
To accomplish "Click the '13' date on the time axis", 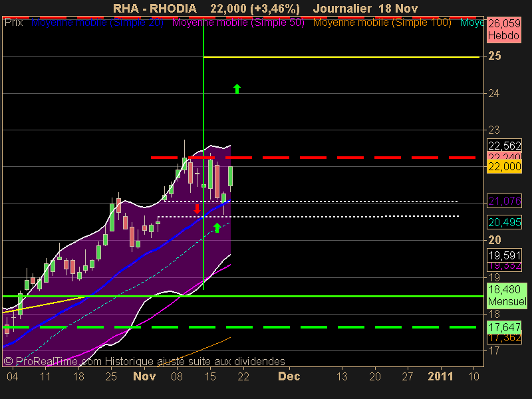I will coord(342,376).
